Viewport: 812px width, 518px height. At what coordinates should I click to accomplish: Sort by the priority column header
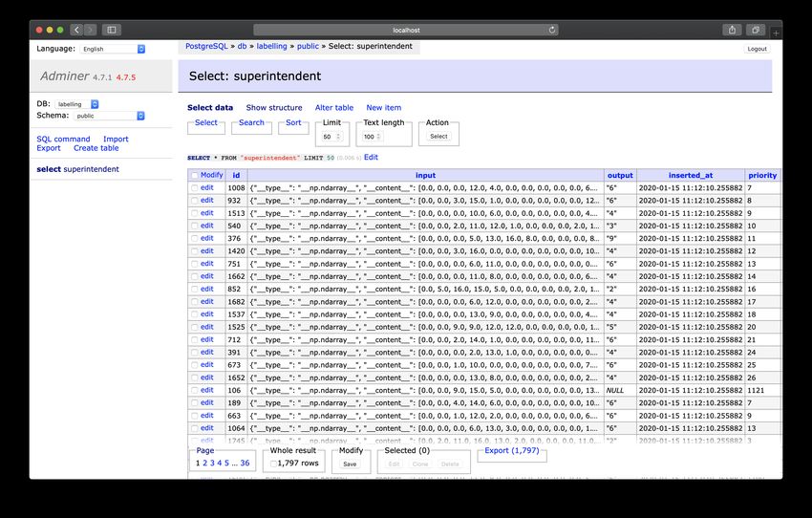(762, 176)
